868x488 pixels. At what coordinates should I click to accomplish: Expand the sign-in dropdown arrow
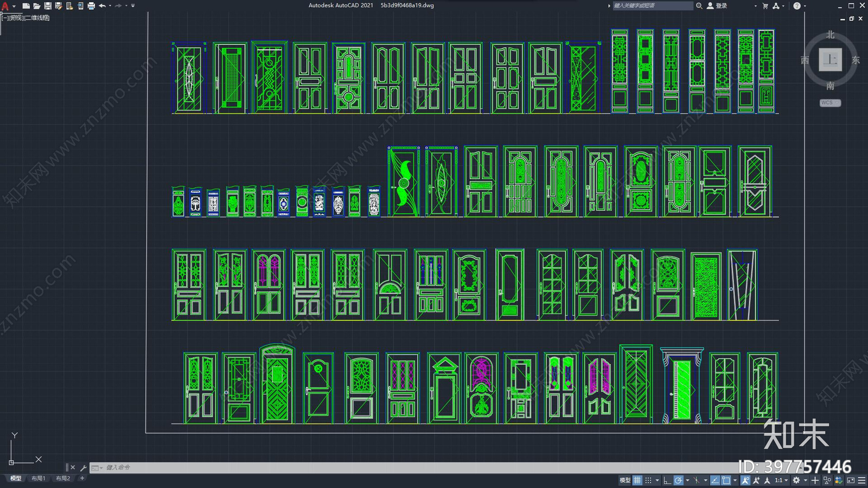[755, 6]
